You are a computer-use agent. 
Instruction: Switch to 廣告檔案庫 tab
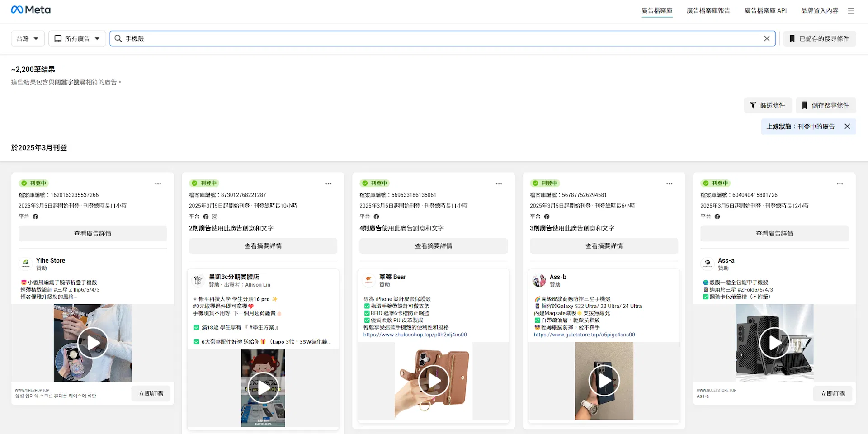[657, 10]
